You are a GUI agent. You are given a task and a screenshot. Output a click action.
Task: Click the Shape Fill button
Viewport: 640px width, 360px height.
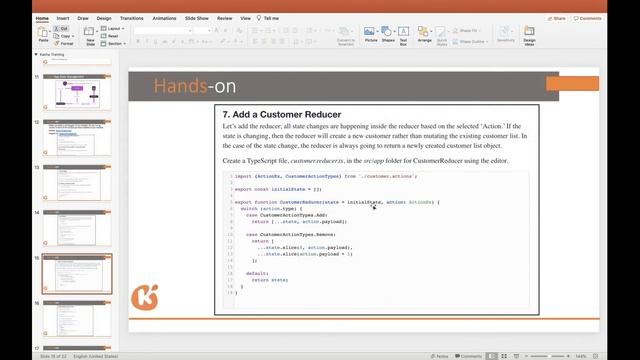tap(466, 31)
